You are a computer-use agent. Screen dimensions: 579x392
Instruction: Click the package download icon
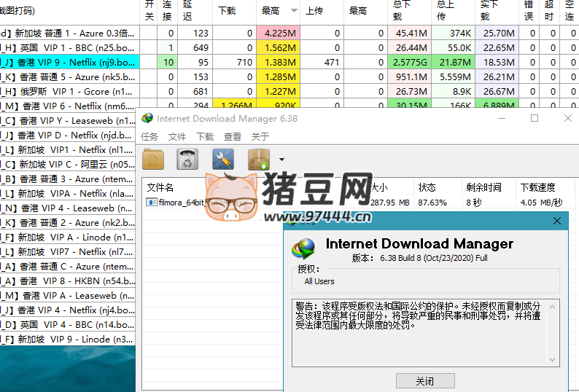click(259, 159)
